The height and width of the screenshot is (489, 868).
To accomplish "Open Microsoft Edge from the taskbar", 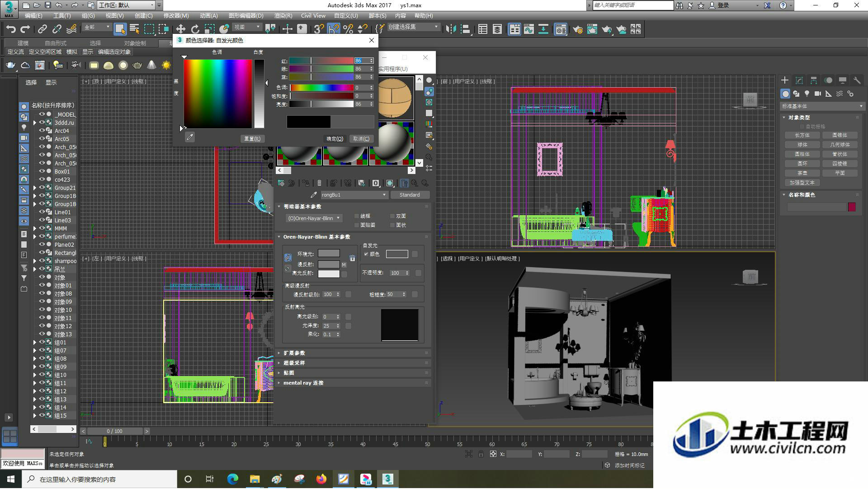I will [x=232, y=480].
